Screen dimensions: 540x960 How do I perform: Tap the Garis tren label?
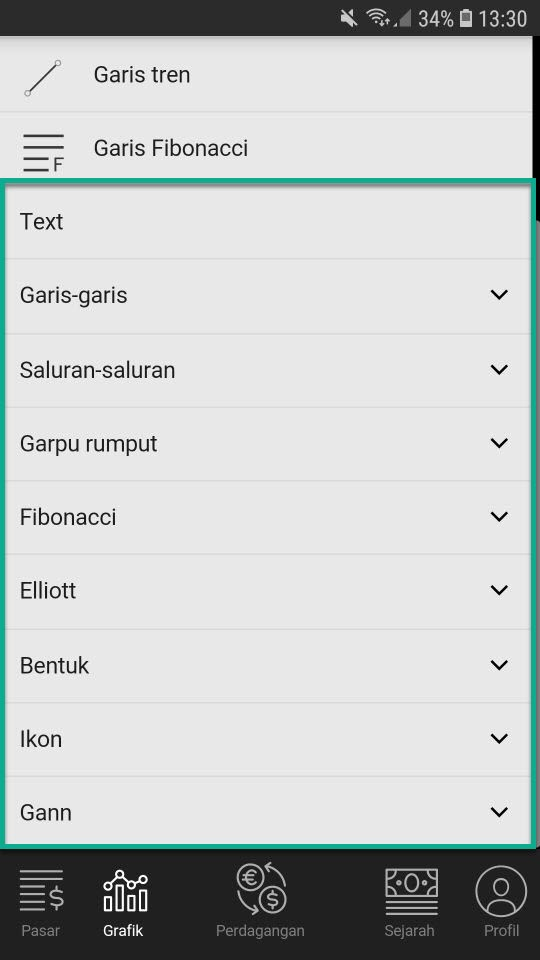[141, 75]
